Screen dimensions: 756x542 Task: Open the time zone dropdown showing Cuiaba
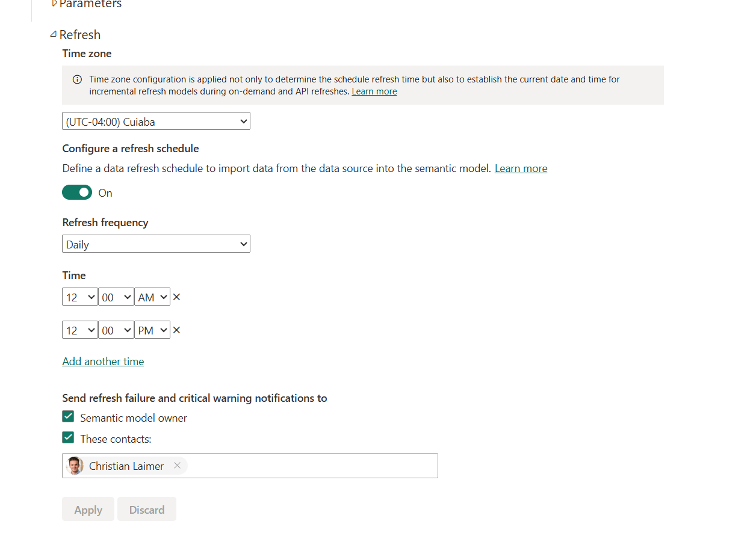pos(156,122)
